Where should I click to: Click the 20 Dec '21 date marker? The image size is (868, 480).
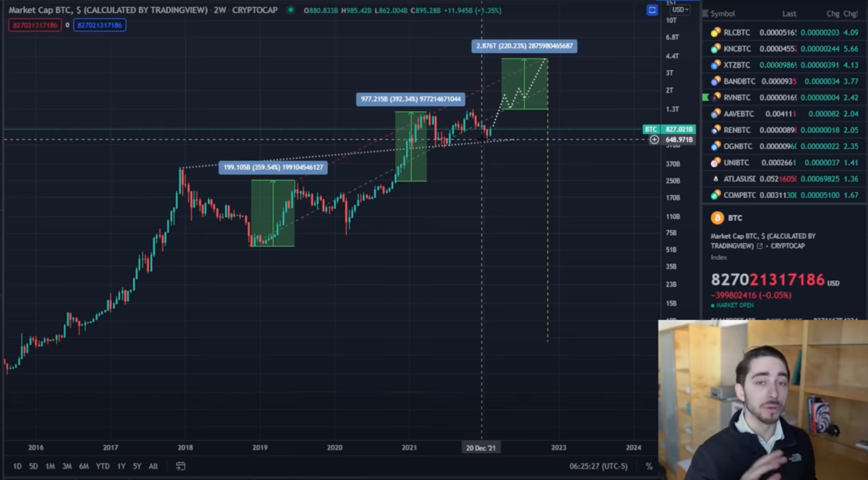[x=481, y=448]
